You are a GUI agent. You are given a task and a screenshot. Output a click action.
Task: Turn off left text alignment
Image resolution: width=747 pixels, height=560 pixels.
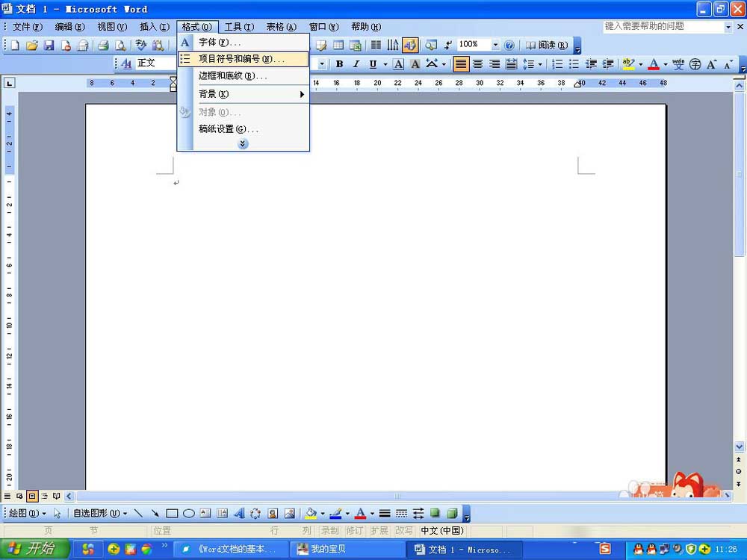pos(461,64)
